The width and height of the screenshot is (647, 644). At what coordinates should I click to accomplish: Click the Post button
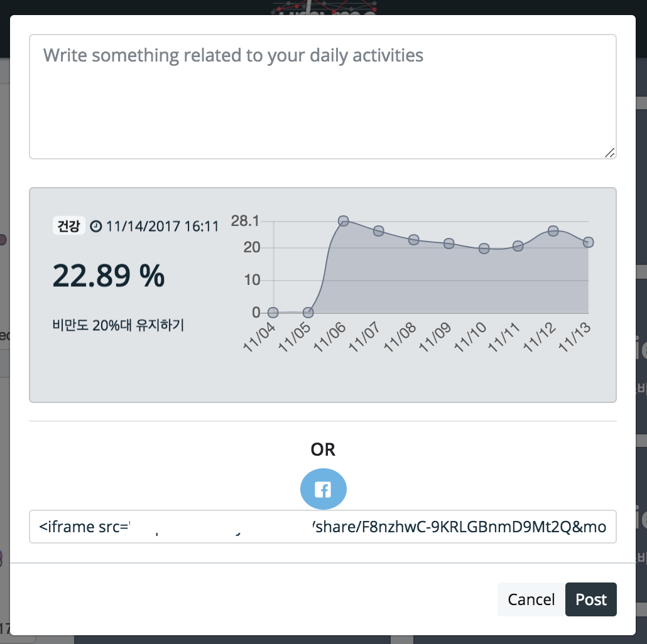(x=591, y=599)
